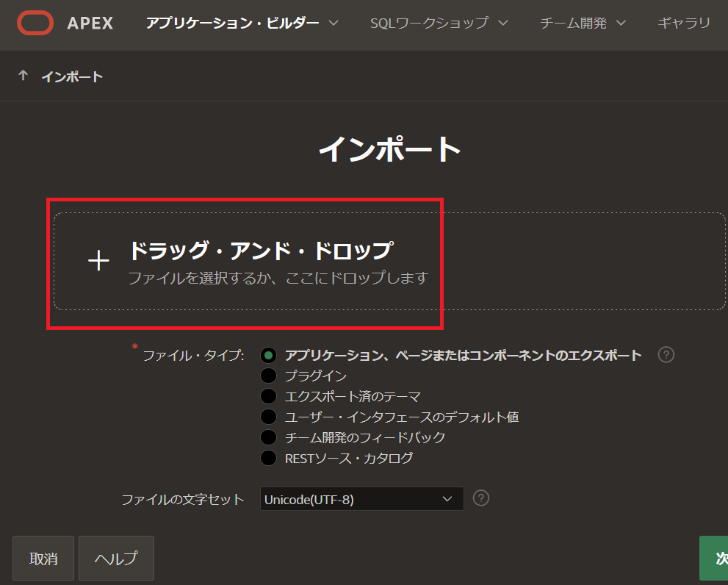Expand the chevron beside チーム開発
728x585 pixels.
tap(621, 23)
